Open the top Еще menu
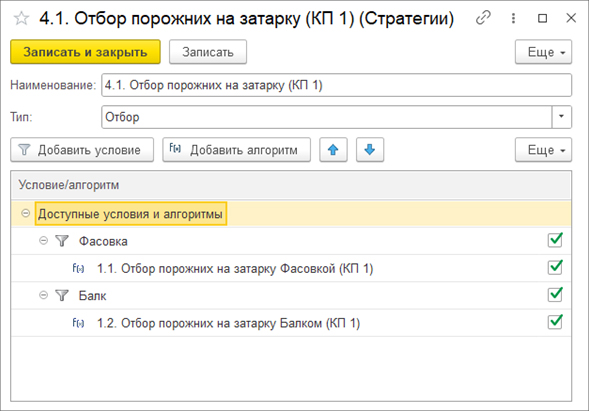589x411 pixels. click(543, 52)
